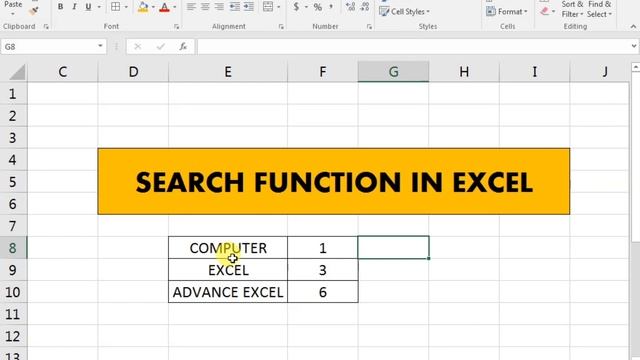Open Accounting format dropdown arrow
Viewport: 640px width, 360px height.
coord(306,7)
